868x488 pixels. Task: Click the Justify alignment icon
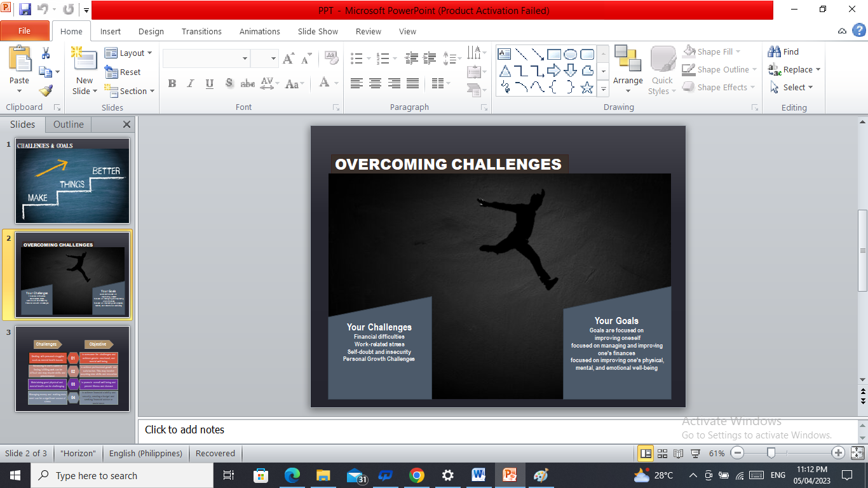tap(413, 83)
